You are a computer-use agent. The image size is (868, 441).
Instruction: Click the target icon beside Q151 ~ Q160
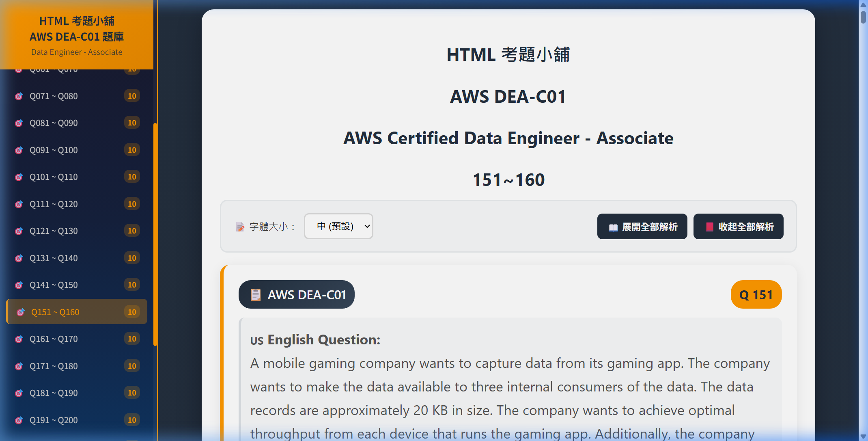point(21,312)
